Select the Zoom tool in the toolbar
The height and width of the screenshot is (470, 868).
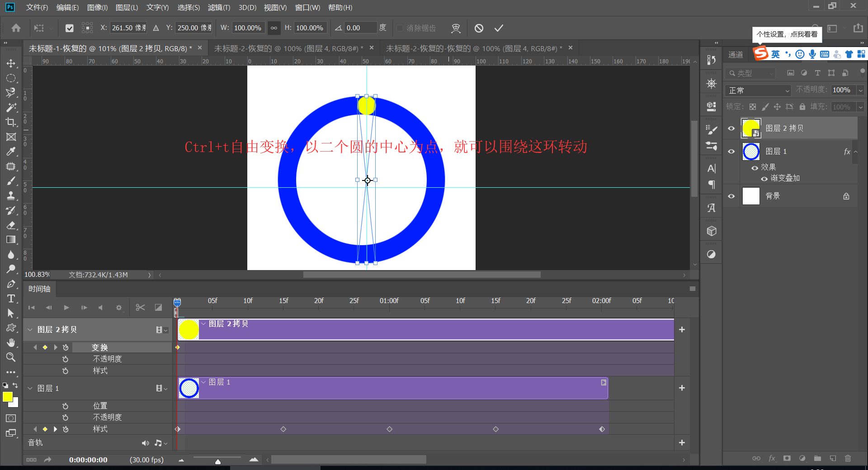(x=11, y=357)
